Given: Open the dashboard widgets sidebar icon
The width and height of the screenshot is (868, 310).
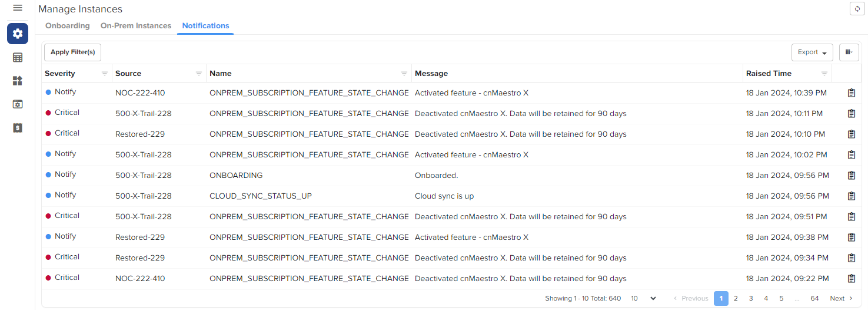Looking at the screenshot, I should tap(18, 81).
